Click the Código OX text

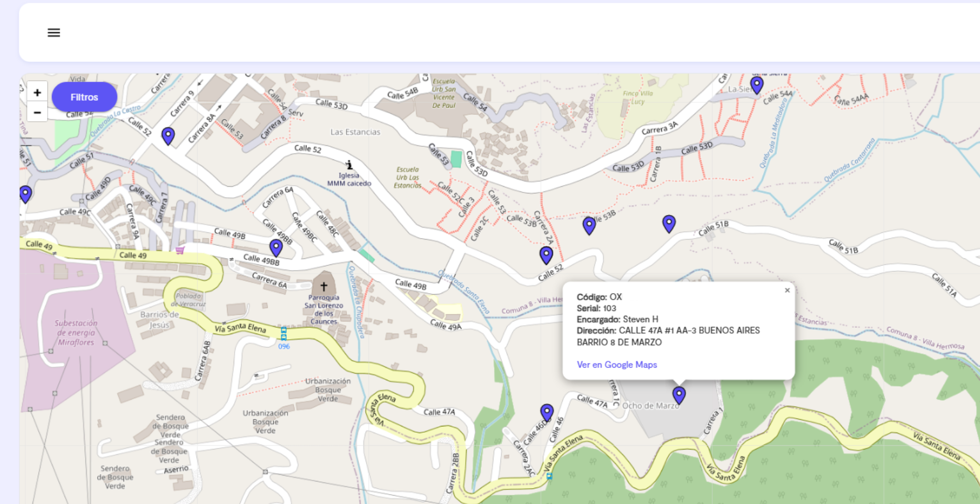coord(599,297)
